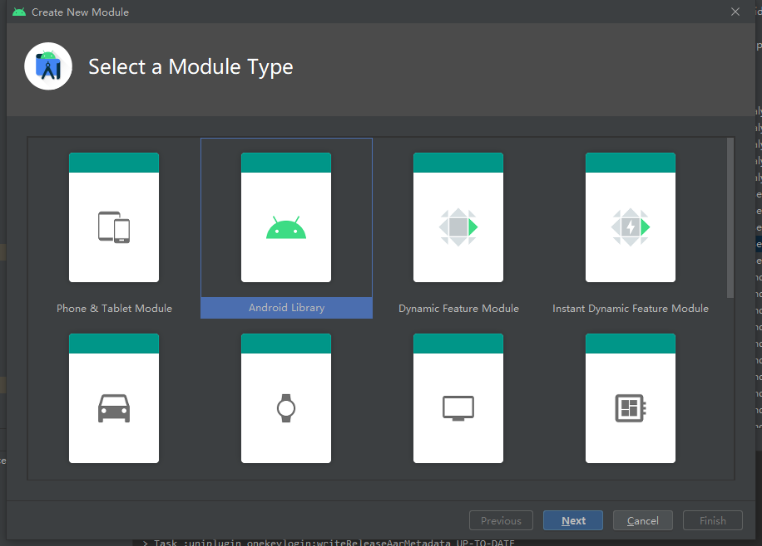Click the disabled Previous button

(x=501, y=520)
